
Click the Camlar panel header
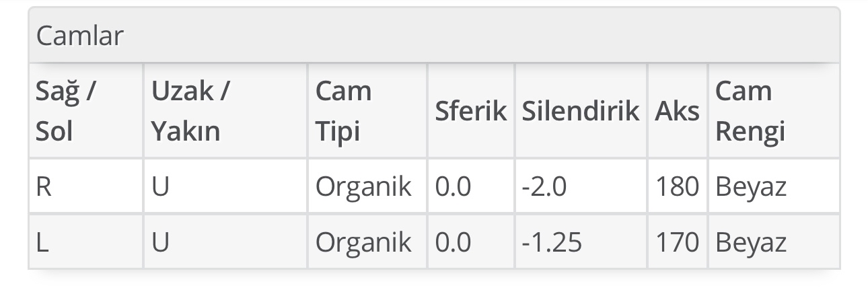click(x=81, y=36)
